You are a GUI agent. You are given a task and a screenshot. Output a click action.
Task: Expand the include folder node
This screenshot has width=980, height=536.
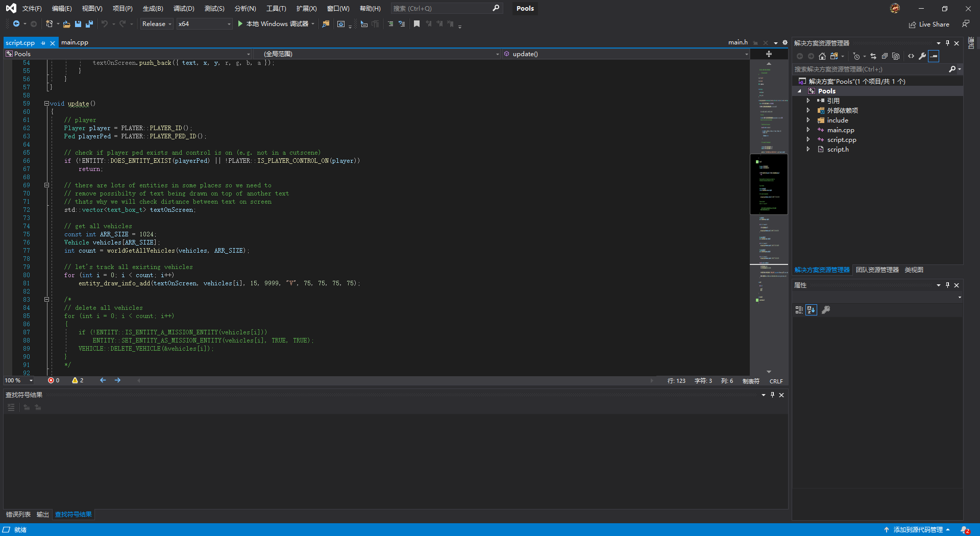point(808,120)
